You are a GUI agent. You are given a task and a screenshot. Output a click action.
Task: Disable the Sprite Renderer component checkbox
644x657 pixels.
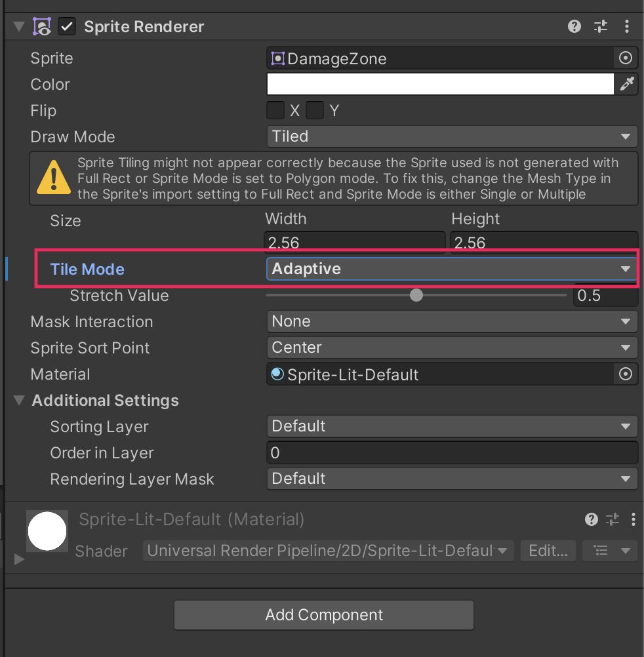tap(67, 27)
